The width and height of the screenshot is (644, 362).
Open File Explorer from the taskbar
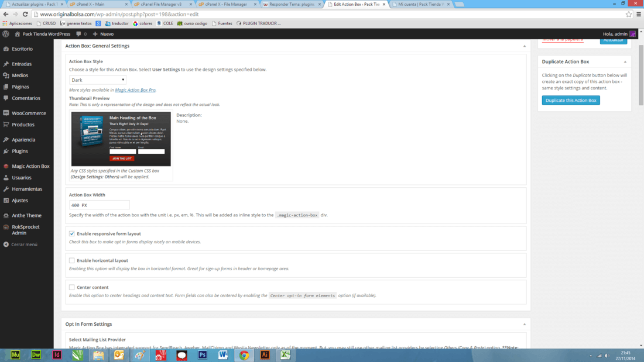(98, 354)
